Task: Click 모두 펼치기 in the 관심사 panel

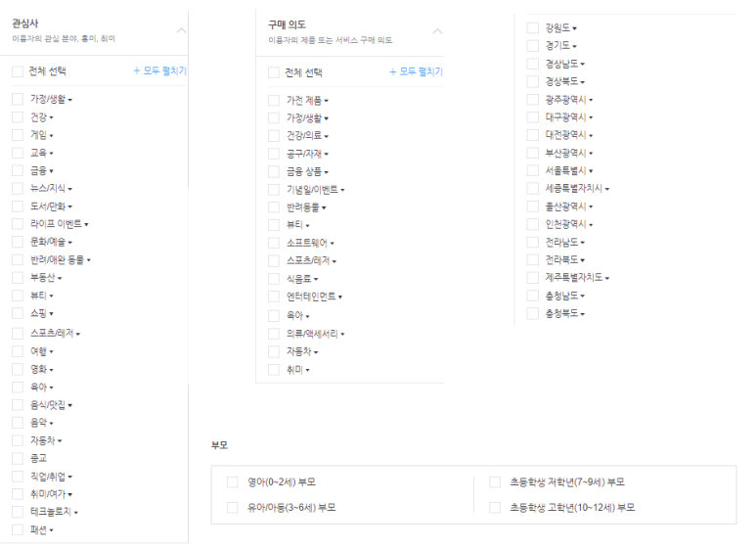Action: (x=159, y=71)
